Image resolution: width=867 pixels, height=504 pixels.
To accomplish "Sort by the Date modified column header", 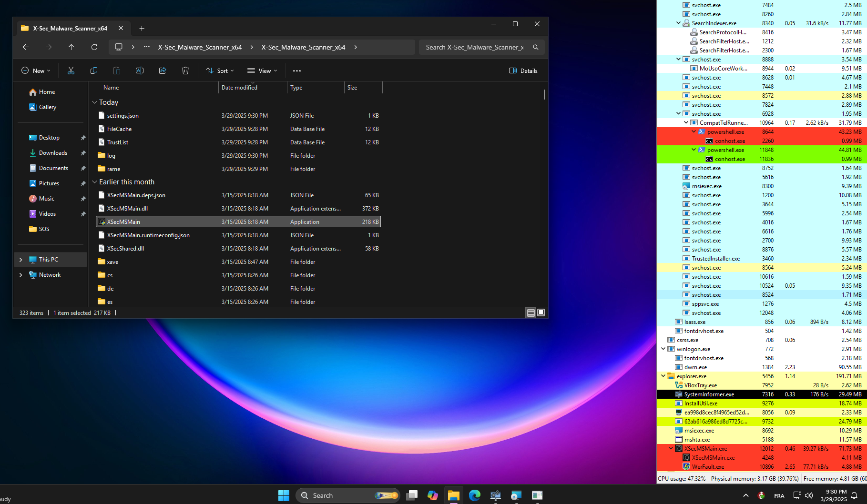I will pyautogui.click(x=239, y=88).
